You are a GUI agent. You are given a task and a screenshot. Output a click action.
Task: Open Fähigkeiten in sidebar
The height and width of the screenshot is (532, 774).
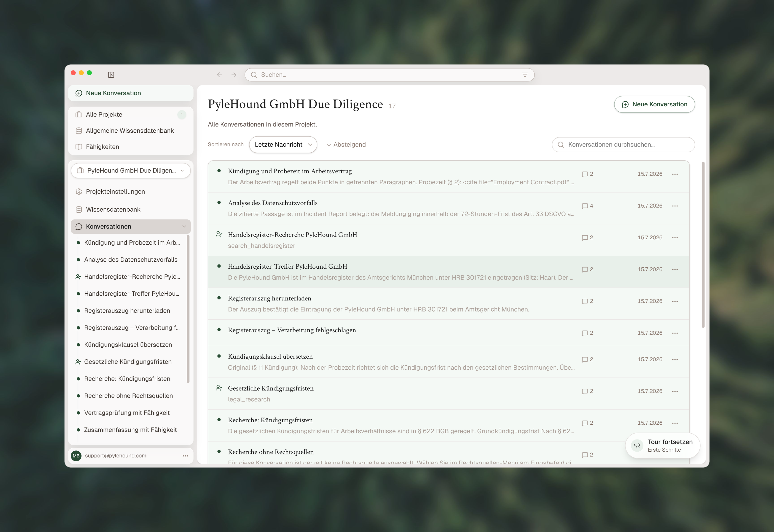tap(131, 147)
